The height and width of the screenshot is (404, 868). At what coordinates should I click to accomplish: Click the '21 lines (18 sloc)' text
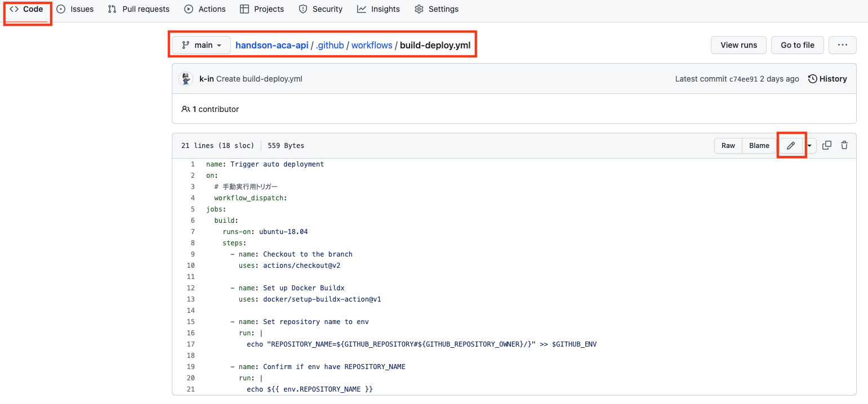click(x=217, y=146)
